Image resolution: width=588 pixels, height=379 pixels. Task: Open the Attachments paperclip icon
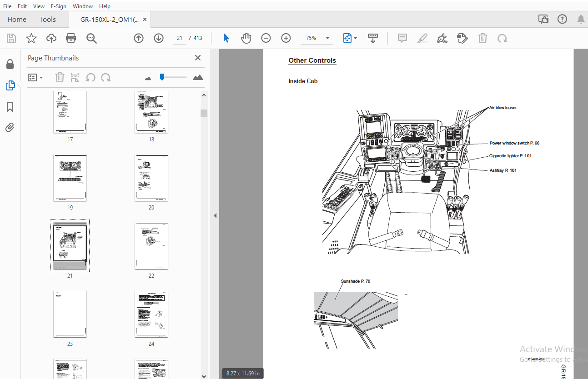click(x=10, y=127)
